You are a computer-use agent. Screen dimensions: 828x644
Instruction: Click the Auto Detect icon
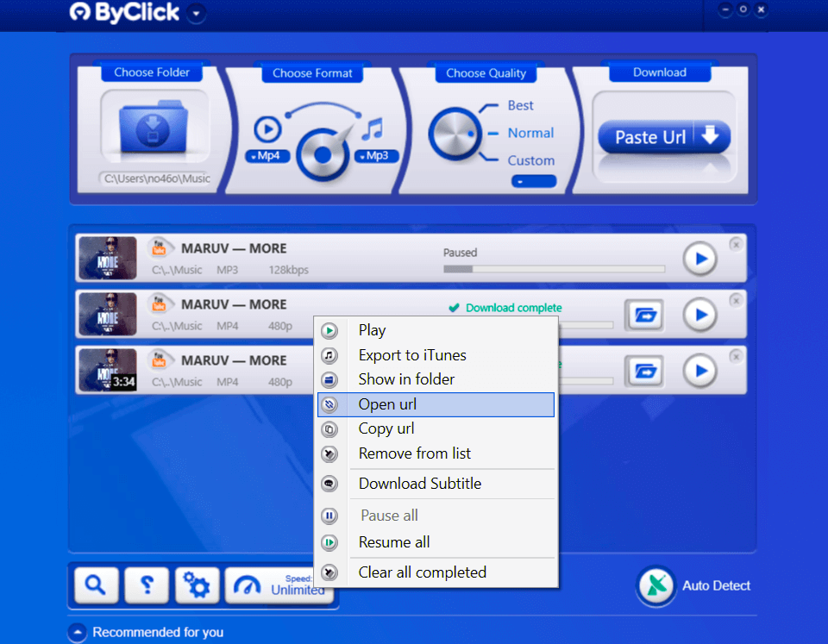pyautogui.click(x=656, y=585)
